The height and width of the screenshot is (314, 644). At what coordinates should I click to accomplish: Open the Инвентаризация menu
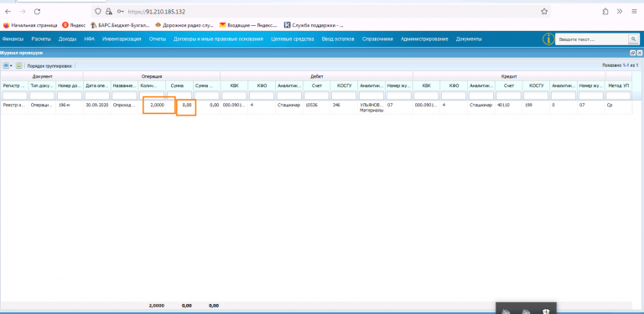click(122, 39)
